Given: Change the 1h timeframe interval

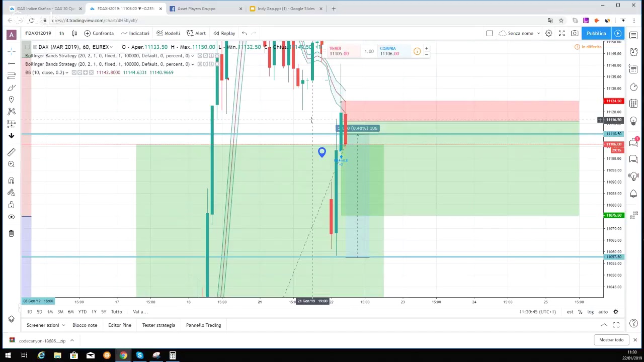Looking at the screenshot, I should coord(61,33).
